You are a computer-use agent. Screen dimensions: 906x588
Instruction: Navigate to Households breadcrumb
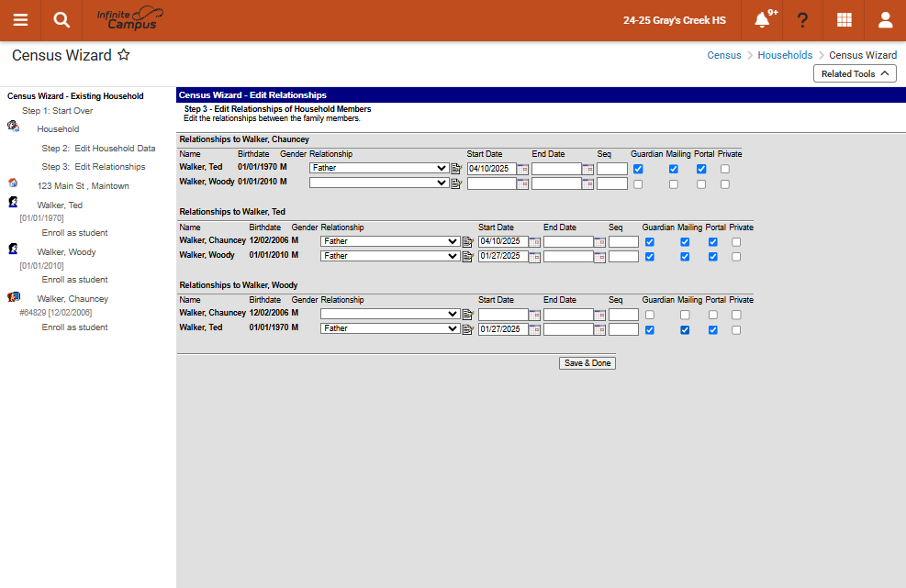click(785, 55)
